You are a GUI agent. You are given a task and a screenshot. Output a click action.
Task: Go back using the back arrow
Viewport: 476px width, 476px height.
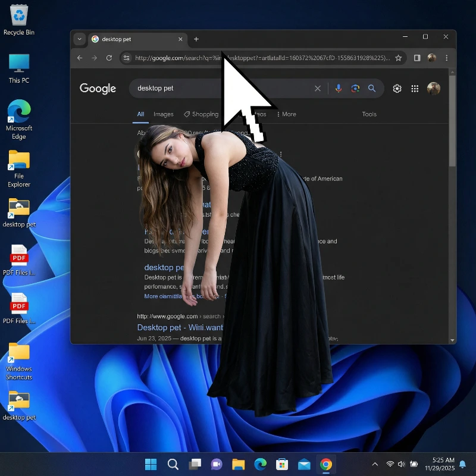pos(79,58)
